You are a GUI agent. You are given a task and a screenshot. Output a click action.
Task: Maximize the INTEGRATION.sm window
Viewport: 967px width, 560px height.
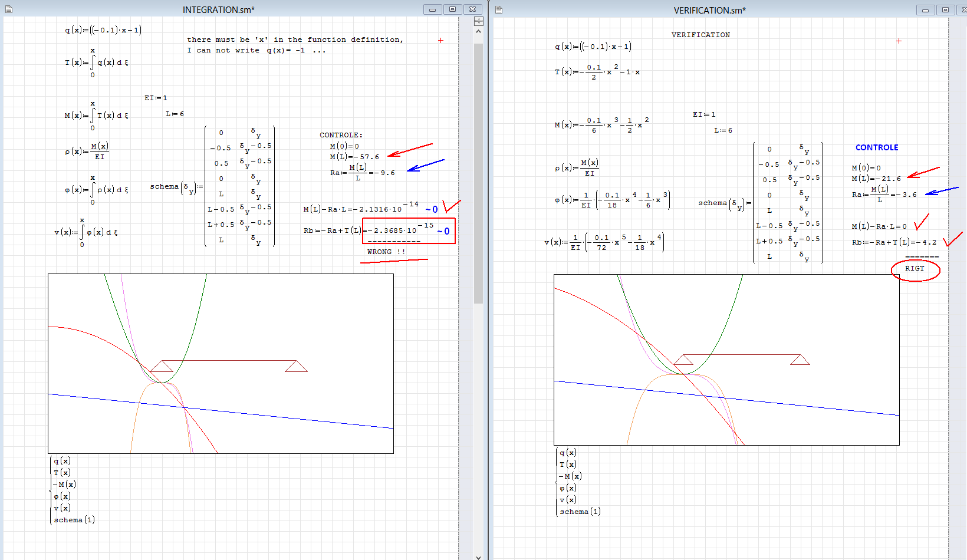click(x=452, y=9)
